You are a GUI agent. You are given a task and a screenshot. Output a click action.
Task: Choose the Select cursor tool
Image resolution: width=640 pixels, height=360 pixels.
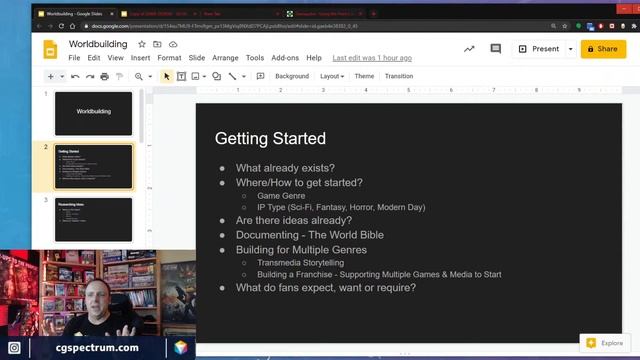click(167, 76)
